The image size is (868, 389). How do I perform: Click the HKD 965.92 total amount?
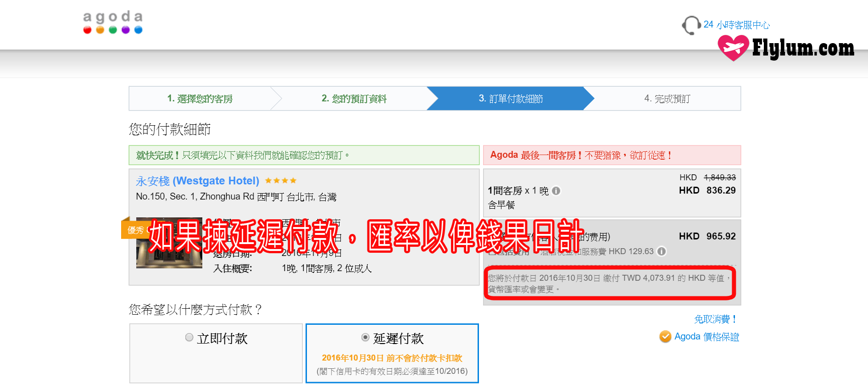(707, 236)
